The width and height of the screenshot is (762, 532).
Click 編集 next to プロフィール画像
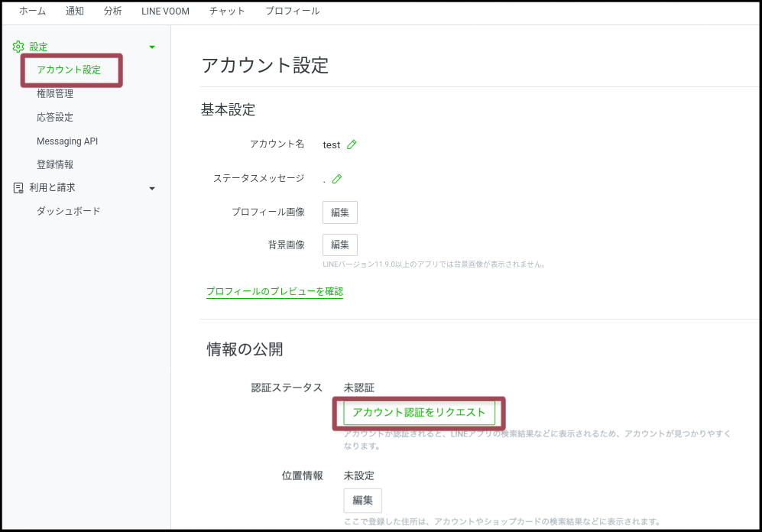[339, 212]
